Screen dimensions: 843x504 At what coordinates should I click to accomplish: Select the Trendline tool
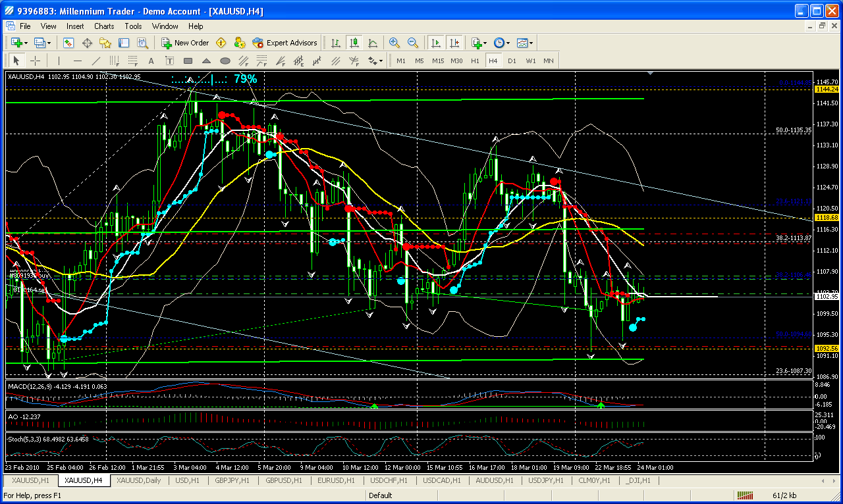point(95,61)
